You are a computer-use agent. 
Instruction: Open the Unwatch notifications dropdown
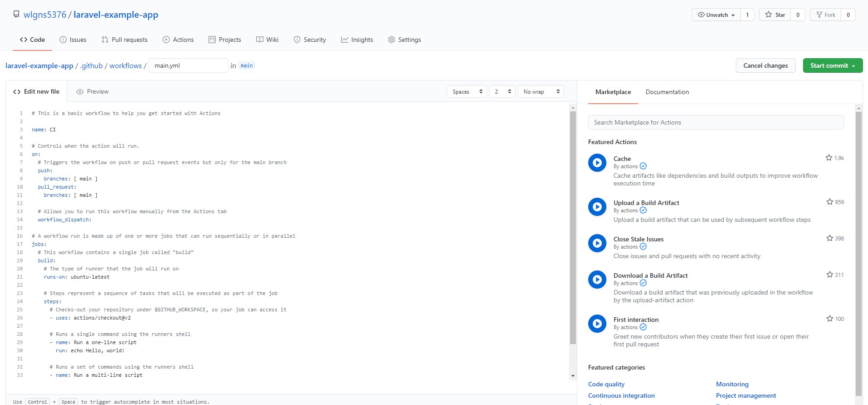(716, 15)
